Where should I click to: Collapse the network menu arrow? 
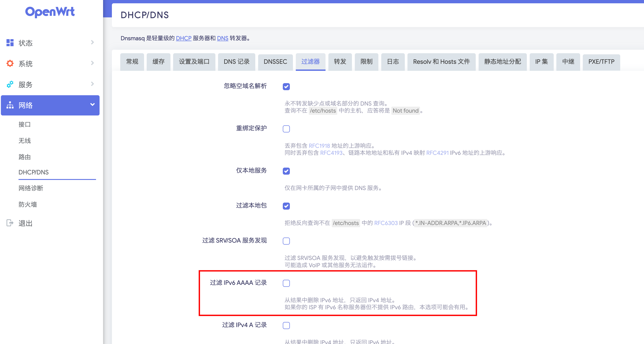(x=92, y=105)
